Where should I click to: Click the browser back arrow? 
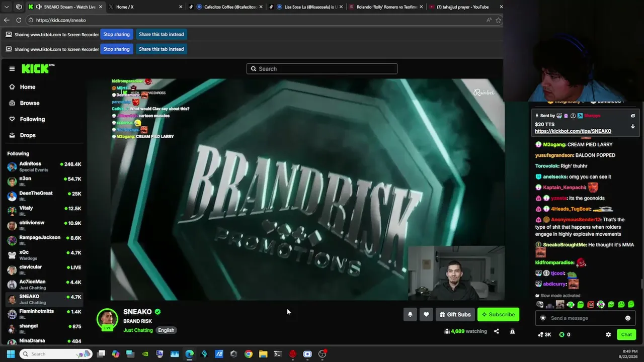pyautogui.click(x=7, y=20)
